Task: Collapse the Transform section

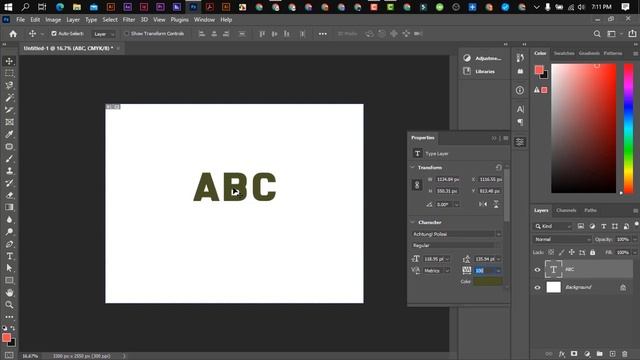Action: pos(413,168)
